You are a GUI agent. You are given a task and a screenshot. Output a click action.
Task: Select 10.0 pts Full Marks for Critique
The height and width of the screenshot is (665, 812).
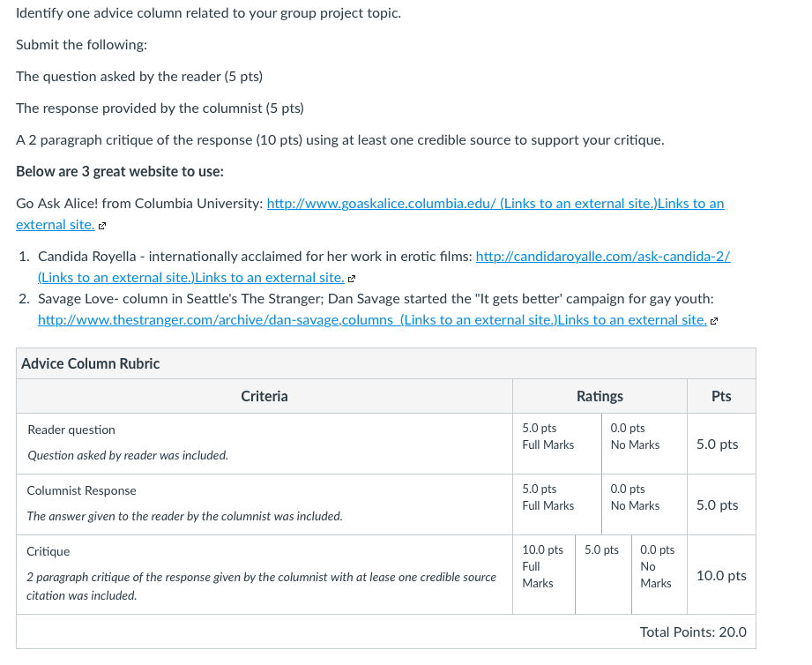[x=544, y=575]
